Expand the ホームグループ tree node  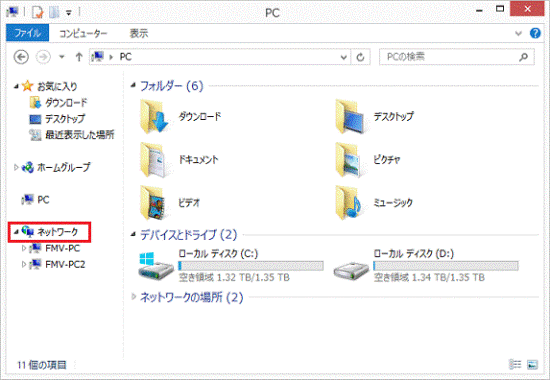pos(16,167)
